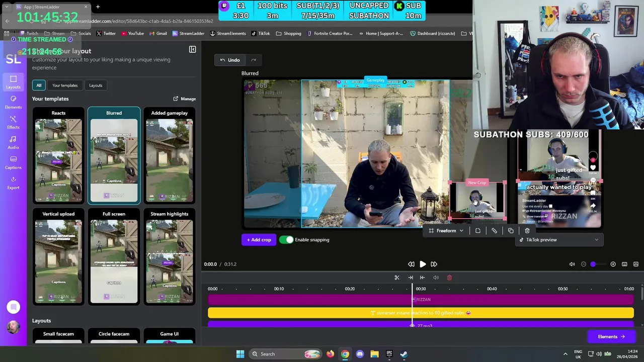This screenshot has width=644, height=362.
Task: Select the Gameplay crop label on canvas
Action: click(375, 80)
